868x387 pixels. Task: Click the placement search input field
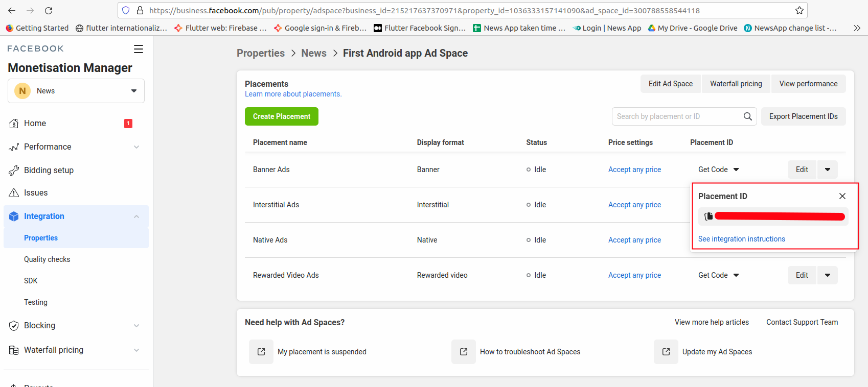675,116
